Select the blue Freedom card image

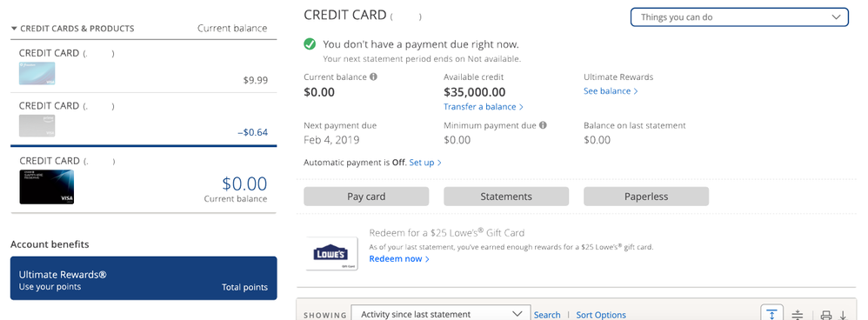coord(37,74)
